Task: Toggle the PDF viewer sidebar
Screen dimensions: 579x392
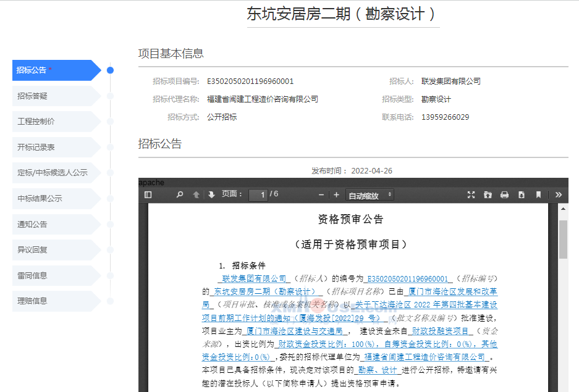Action: click(x=148, y=194)
